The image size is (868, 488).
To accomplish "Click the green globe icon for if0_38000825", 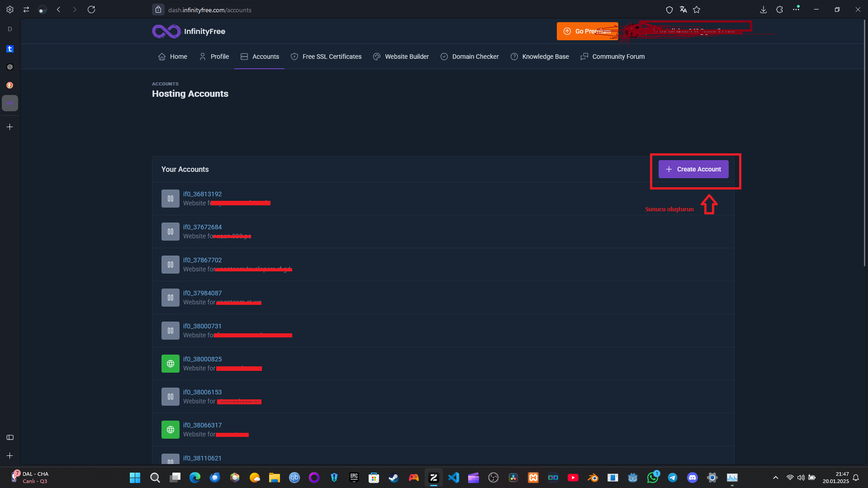I will 171,364.
